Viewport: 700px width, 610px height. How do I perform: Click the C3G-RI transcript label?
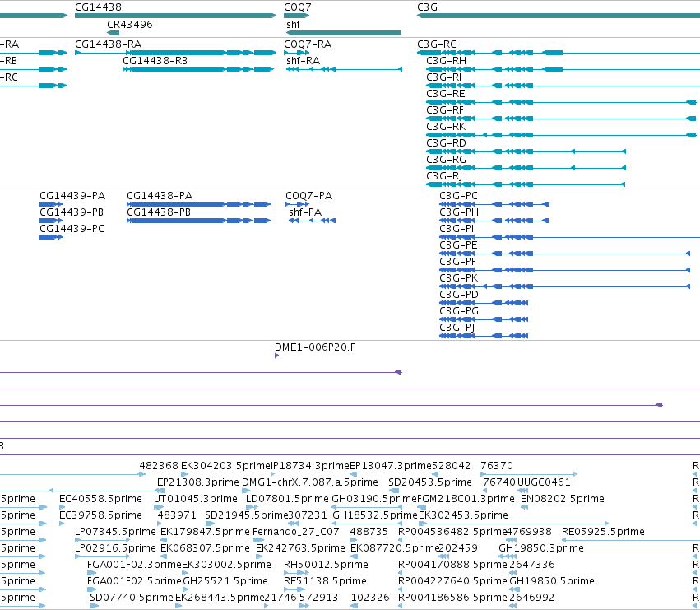click(443, 77)
